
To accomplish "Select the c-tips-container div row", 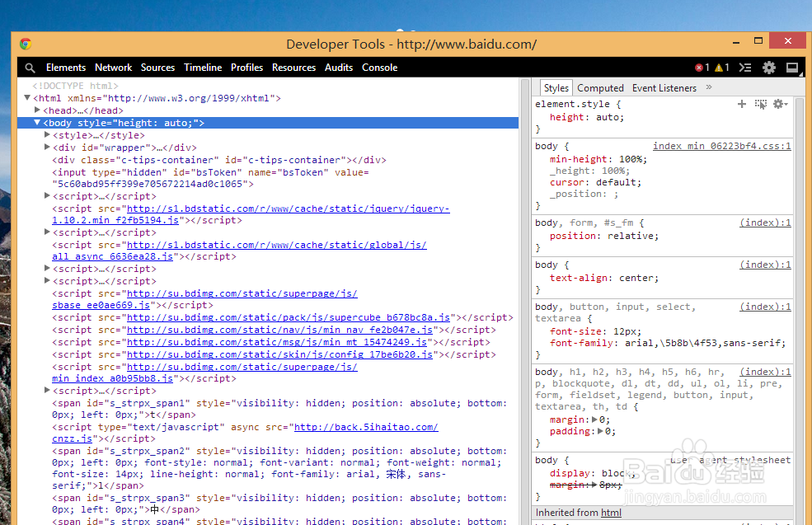I will pyautogui.click(x=219, y=160).
